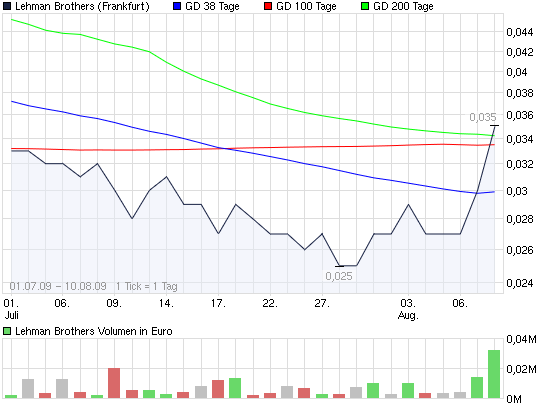Click the 0,04M volume axis label
Viewport: 545px width, 407px height.
pos(521,339)
